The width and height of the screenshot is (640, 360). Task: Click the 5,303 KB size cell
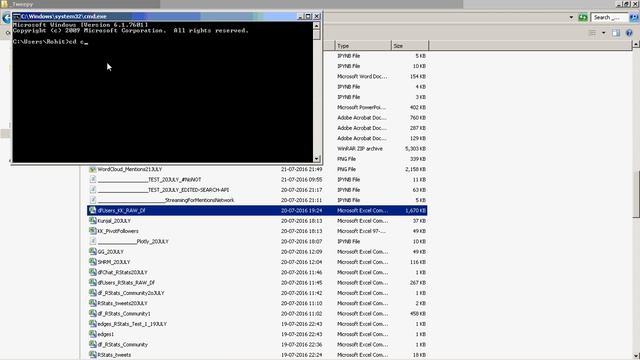click(x=415, y=149)
